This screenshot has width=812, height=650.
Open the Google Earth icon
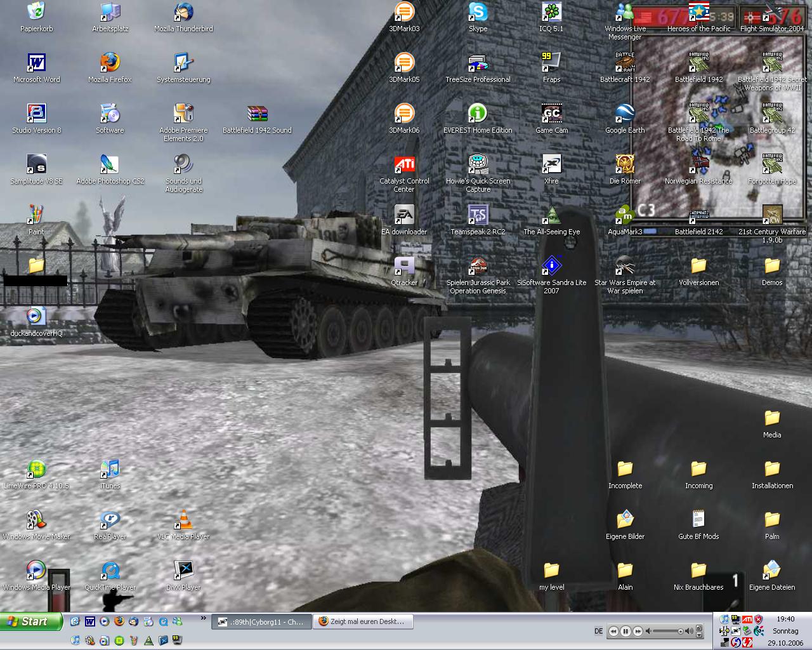625,114
